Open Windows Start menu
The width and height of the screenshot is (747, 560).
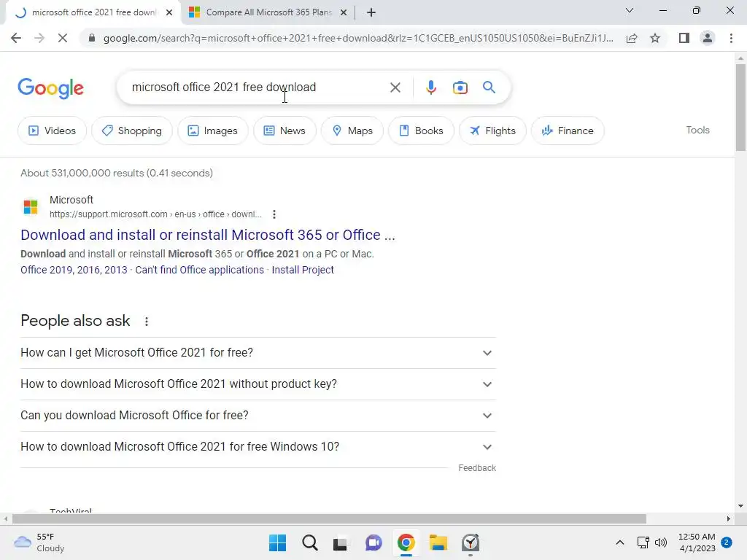click(x=277, y=542)
